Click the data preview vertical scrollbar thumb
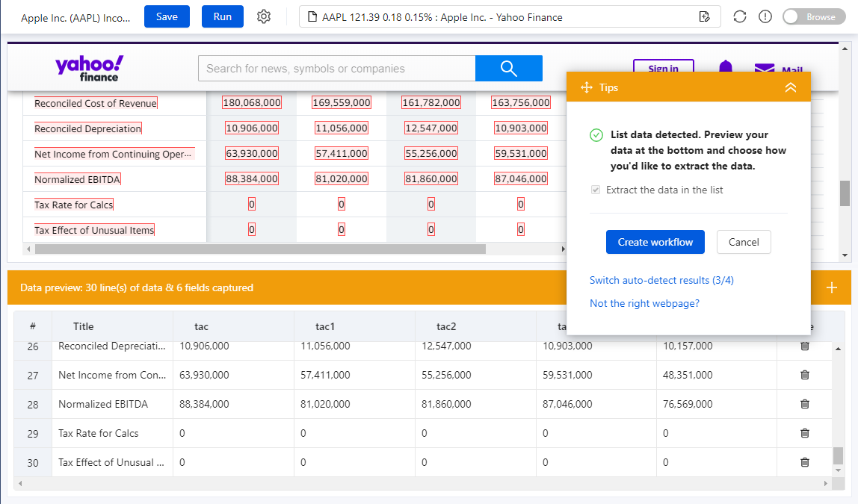Screen dimensions: 858x504 pos(838,455)
